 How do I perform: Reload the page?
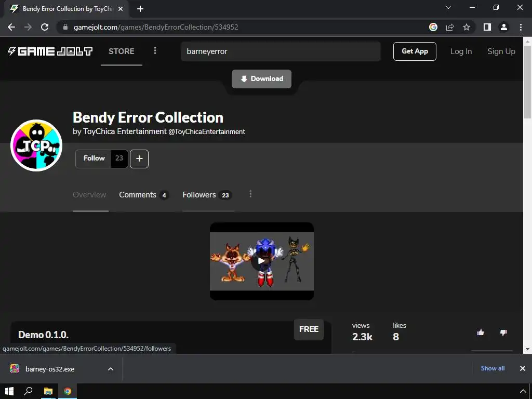[45, 27]
